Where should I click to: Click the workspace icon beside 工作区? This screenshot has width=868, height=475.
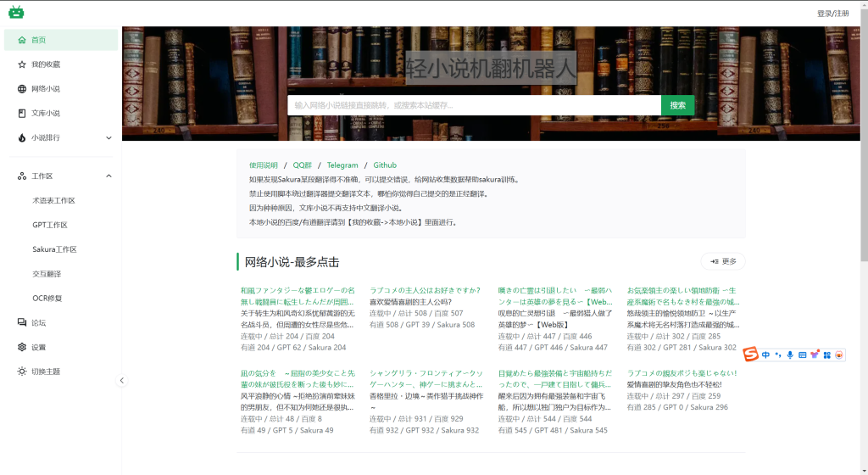[21, 176]
